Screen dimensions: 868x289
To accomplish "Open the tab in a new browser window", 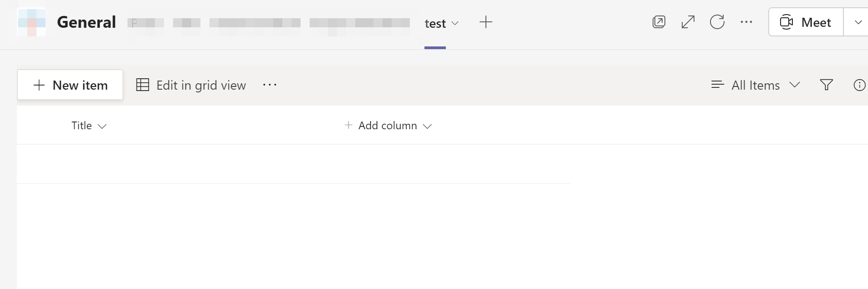I will (x=659, y=21).
